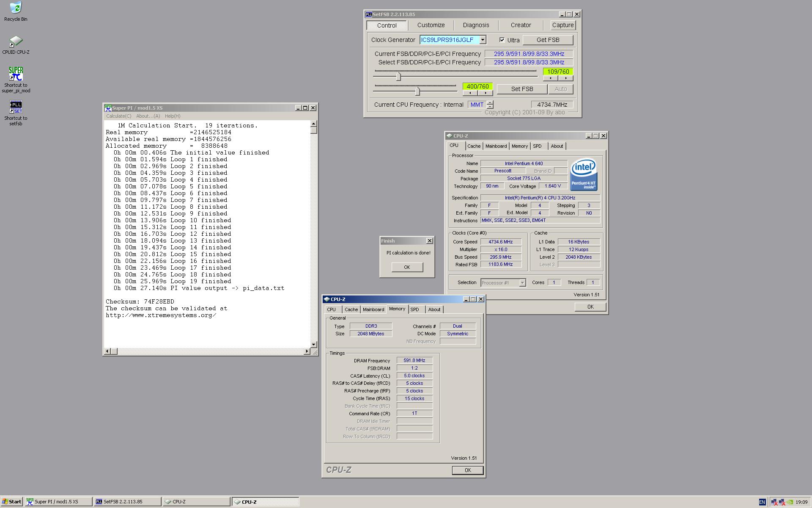This screenshot has height=508, width=812.
Task: Click the right arrow under 109/760
Action: pos(566,78)
